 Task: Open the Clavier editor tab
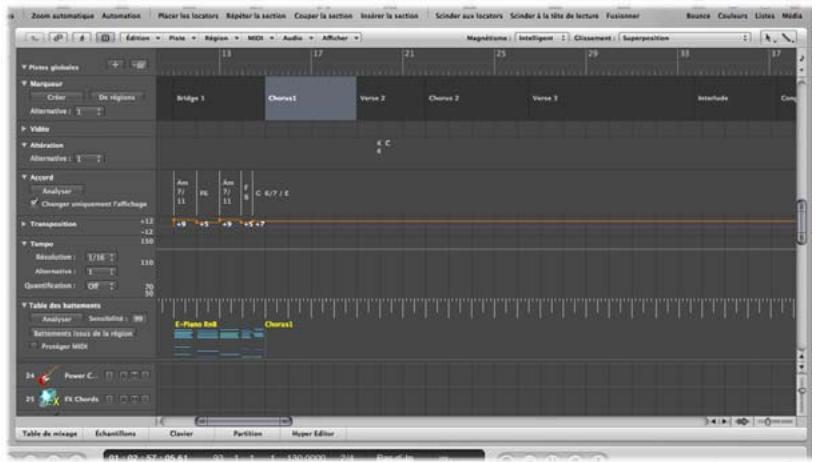tap(181, 433)
